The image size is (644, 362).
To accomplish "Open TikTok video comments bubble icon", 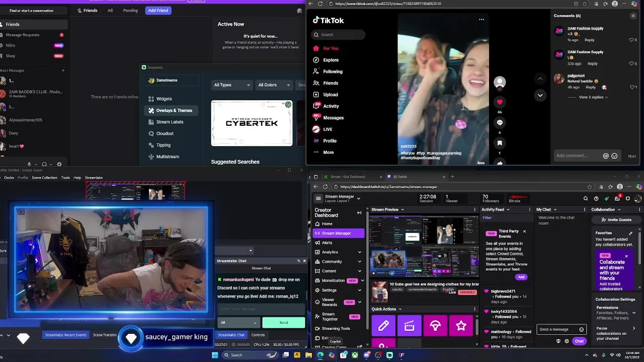I will (x=500, y=123).
